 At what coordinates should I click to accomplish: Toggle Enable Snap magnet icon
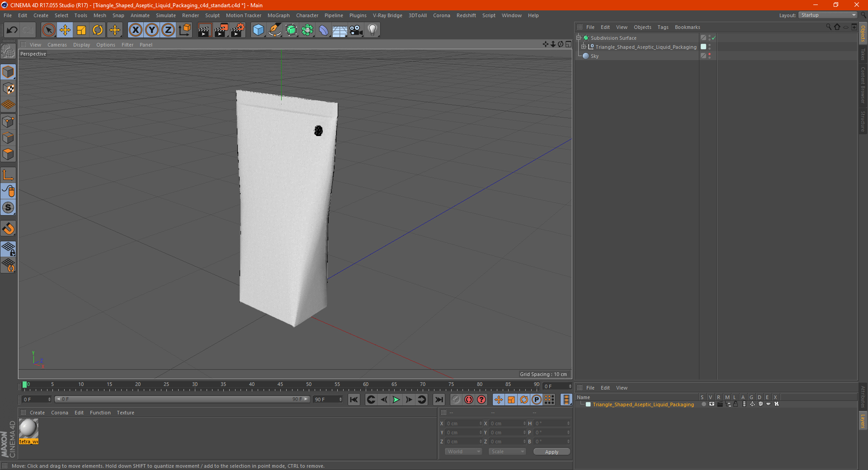(8, 229)
